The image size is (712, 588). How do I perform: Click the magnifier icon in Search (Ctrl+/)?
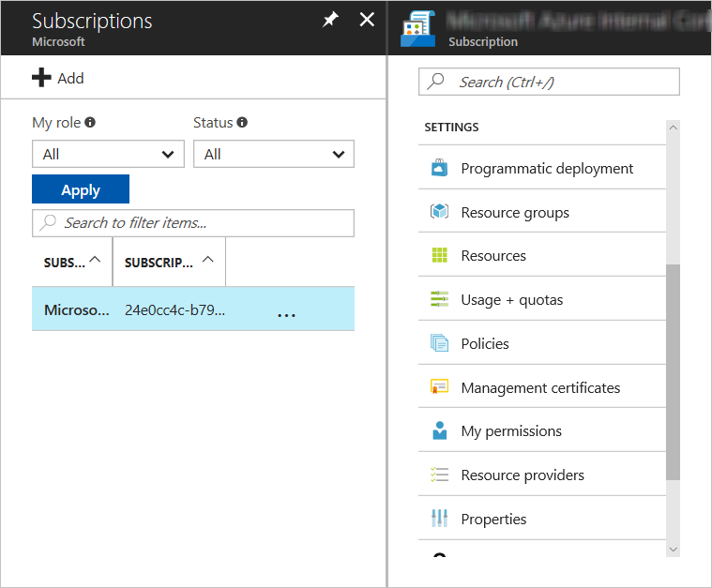pos(435,82)
